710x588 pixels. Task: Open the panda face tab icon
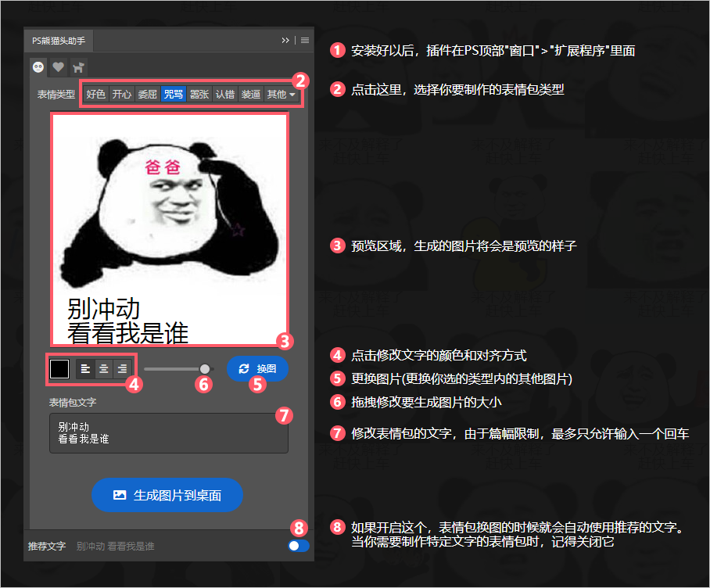38,67
